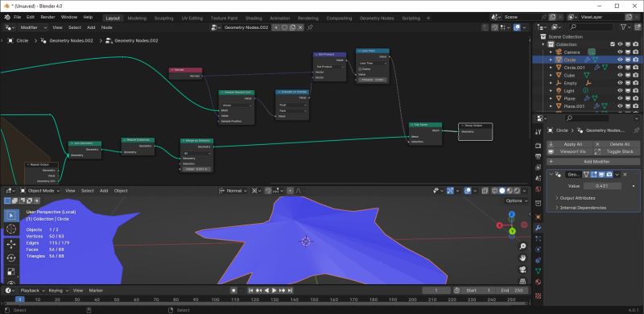Open the viewport Options dropdown

[x=516, y=200]
